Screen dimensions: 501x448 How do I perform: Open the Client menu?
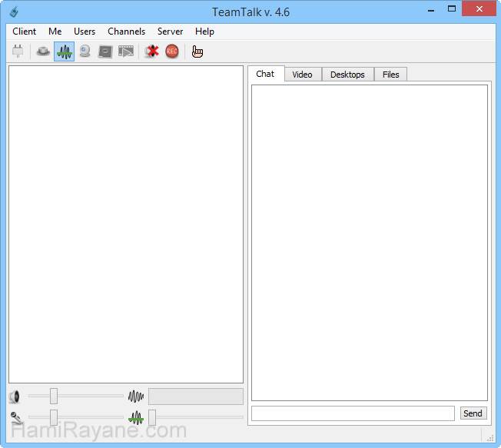coord(25,32)
